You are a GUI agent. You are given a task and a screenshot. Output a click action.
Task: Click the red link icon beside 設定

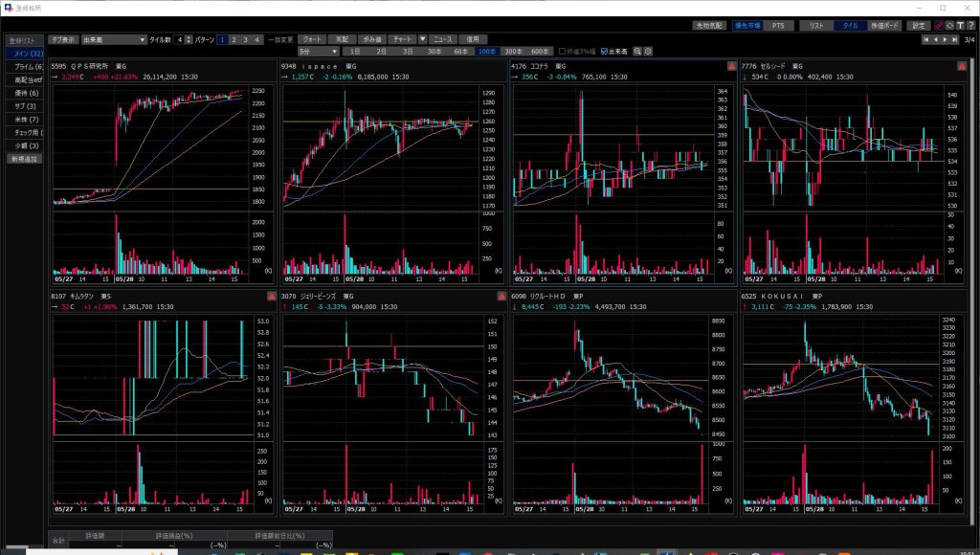[939, 26]
